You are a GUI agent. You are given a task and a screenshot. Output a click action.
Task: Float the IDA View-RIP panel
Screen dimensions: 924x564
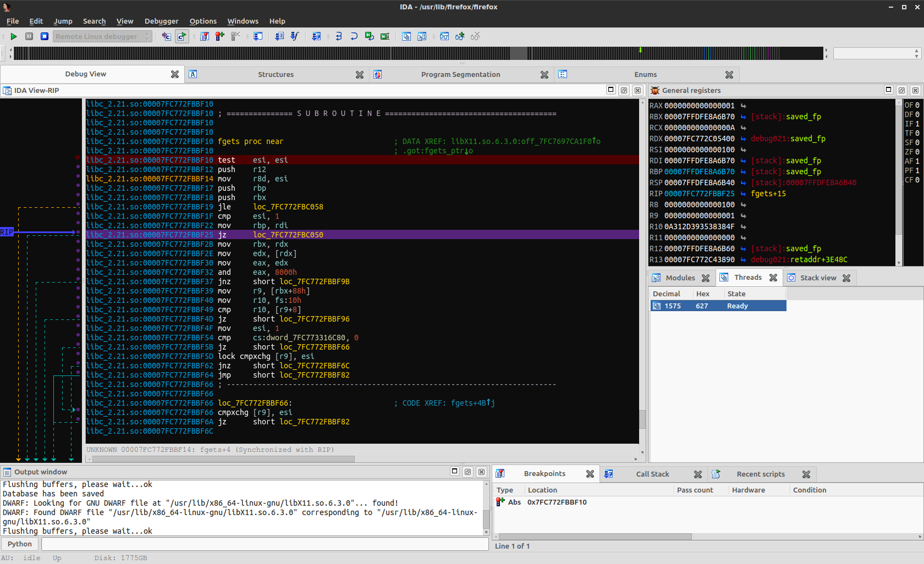click(624, 90)
